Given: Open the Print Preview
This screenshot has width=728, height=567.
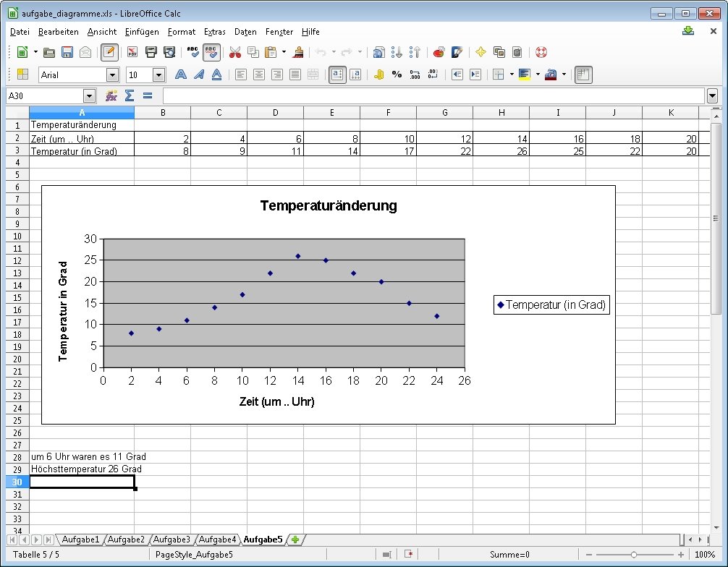Looking at the screenshot, I should click(171, 52).
